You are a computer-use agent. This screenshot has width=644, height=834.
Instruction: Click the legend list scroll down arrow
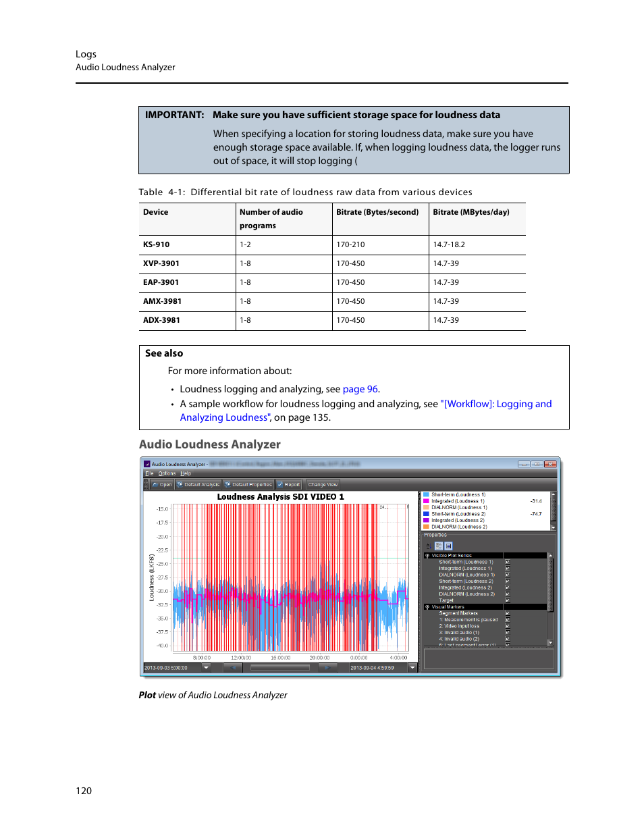click(x=554, y=527)
